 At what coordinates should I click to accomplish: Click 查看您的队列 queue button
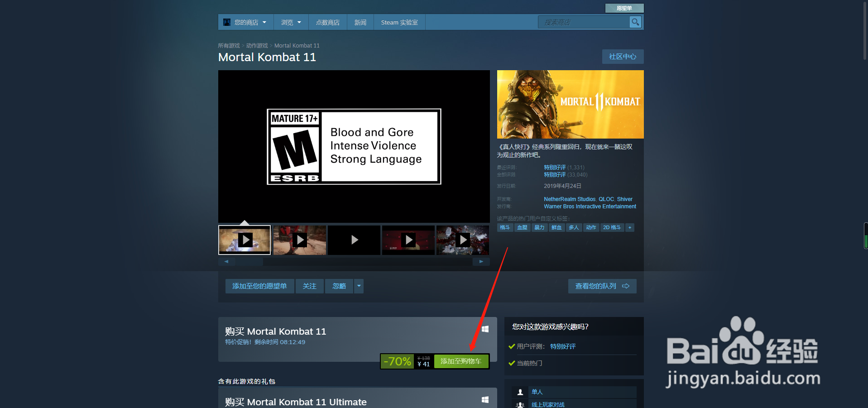point(602,286)
